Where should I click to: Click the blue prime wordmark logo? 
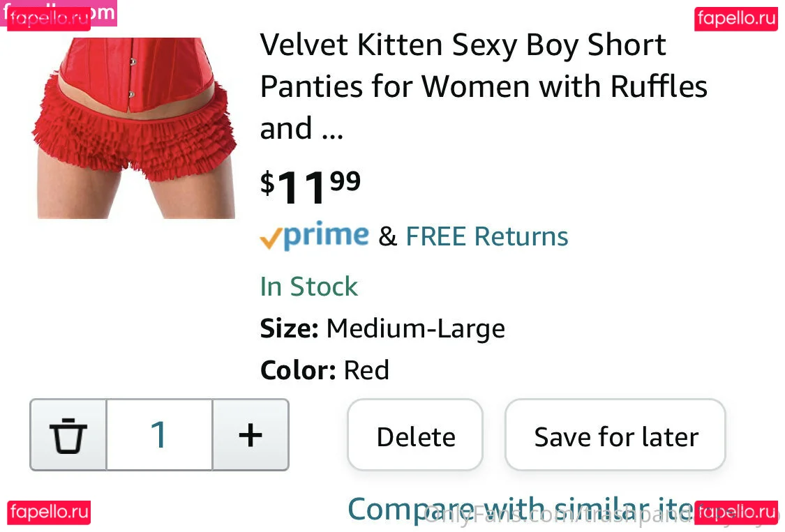coord(326,236)
